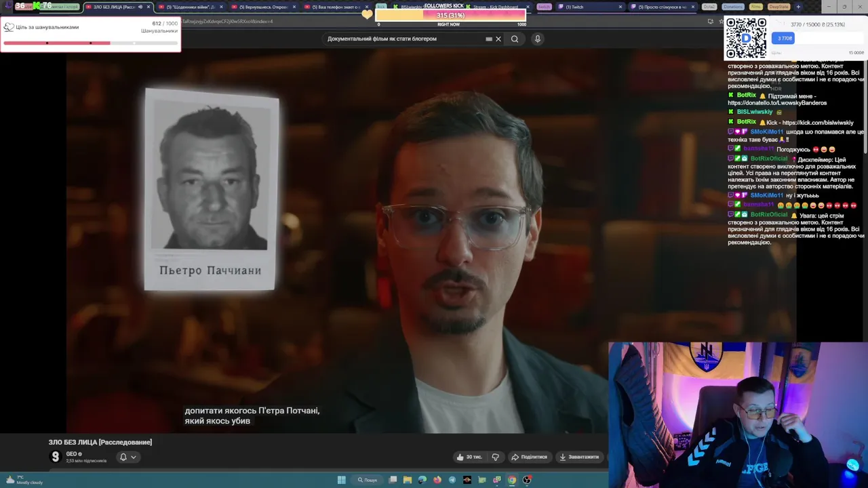The image size is (868, 488).
Task: Switch to Google Chrome on taskbar
Action: (x=512, y=480)
